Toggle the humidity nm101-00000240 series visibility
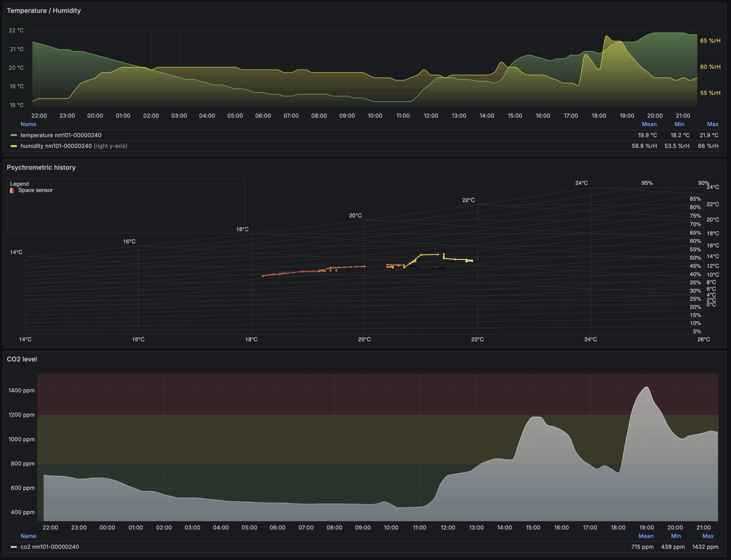The width and height of the screenshot is (731, 560). coord(56,146)
